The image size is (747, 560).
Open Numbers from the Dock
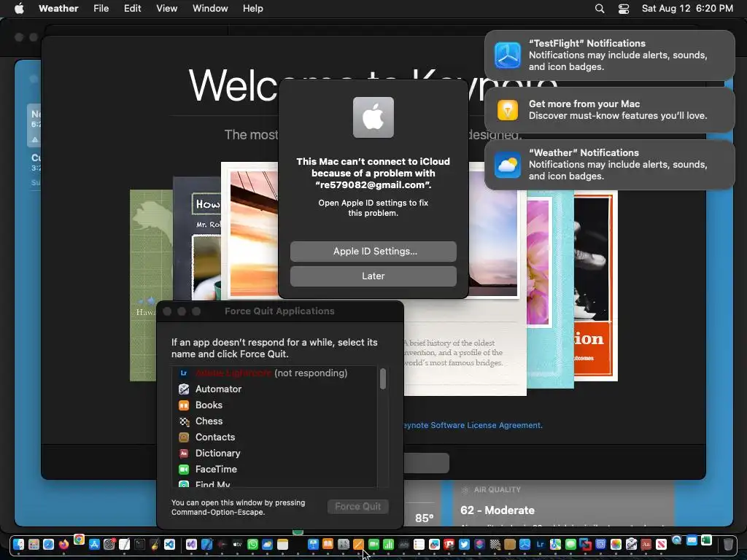pyautogui.click(x=388, y=544)
